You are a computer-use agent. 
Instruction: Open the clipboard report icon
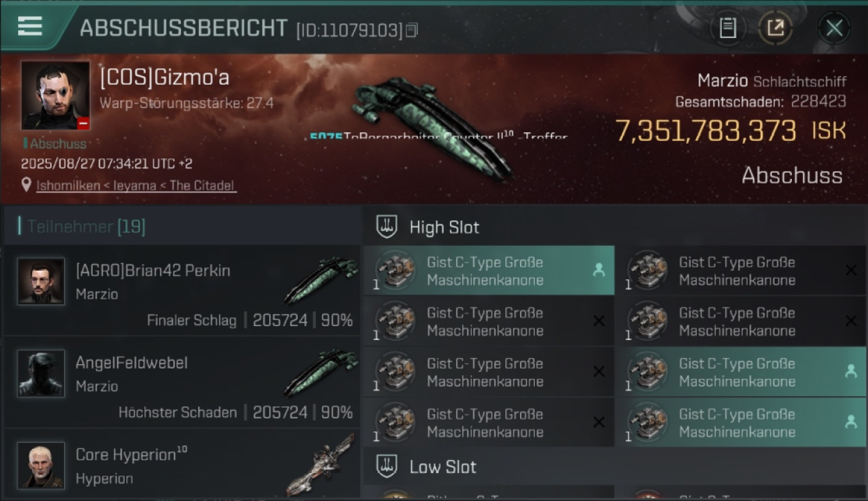point(727,28)
